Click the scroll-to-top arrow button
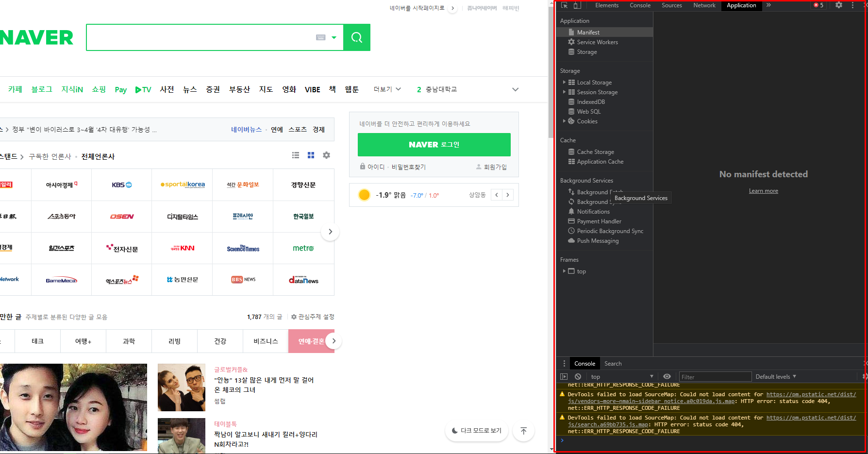The image size is (868, 454). [523, 431]
